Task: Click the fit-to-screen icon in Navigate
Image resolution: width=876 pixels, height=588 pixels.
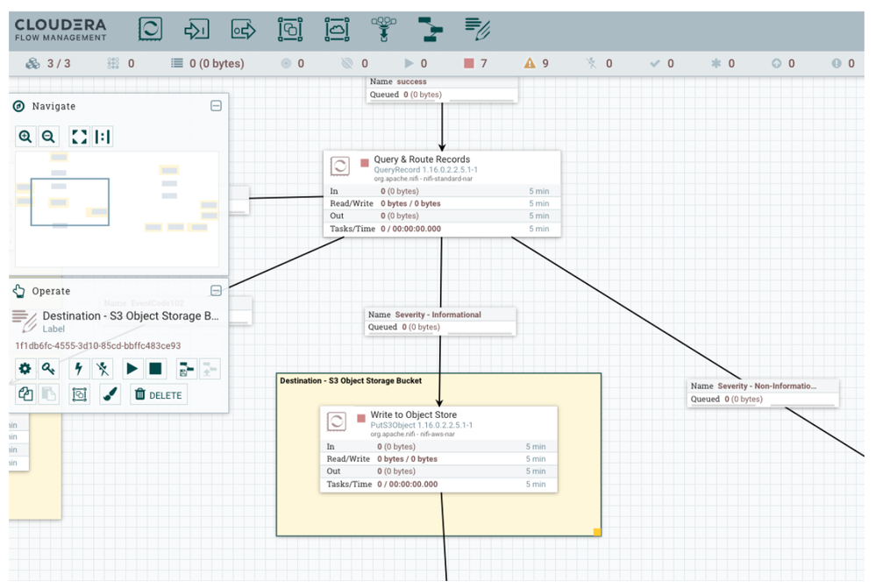Action: 80,137
